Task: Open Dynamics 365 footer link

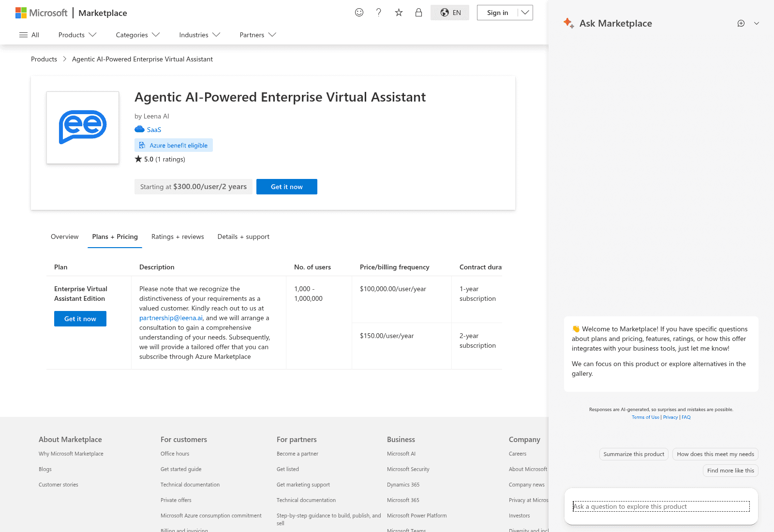Action: pyautogui.click(x=403, y=485)
